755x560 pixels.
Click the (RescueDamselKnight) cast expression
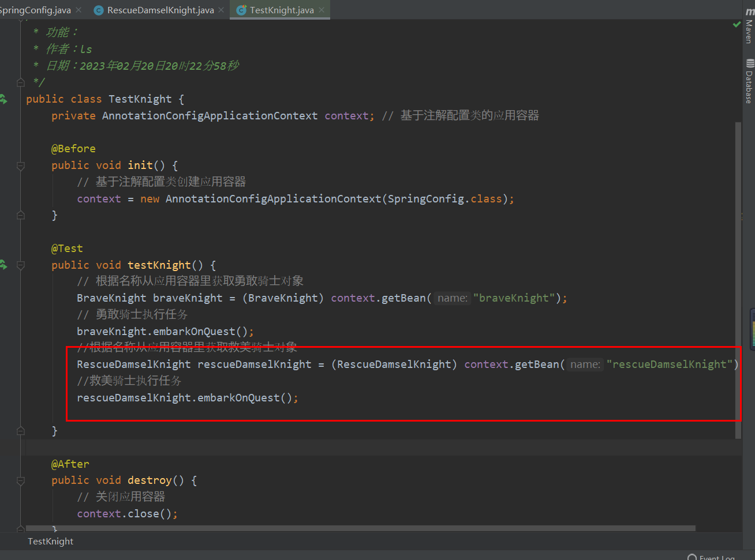(x=394, y=364)
